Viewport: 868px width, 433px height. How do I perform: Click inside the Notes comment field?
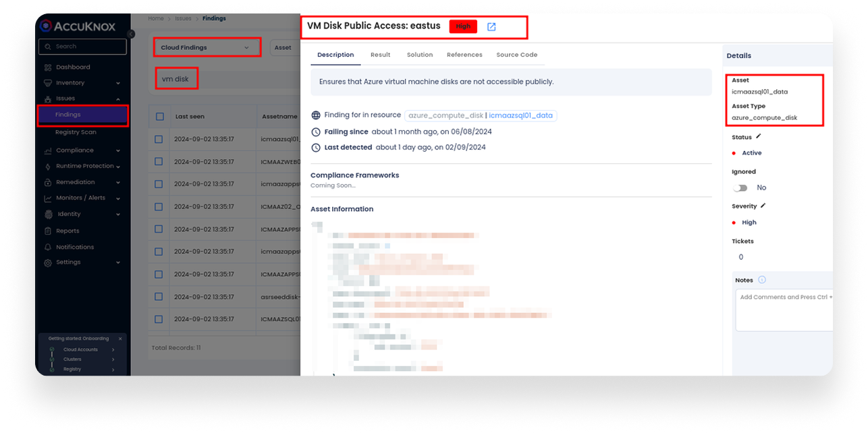point(783,310)
